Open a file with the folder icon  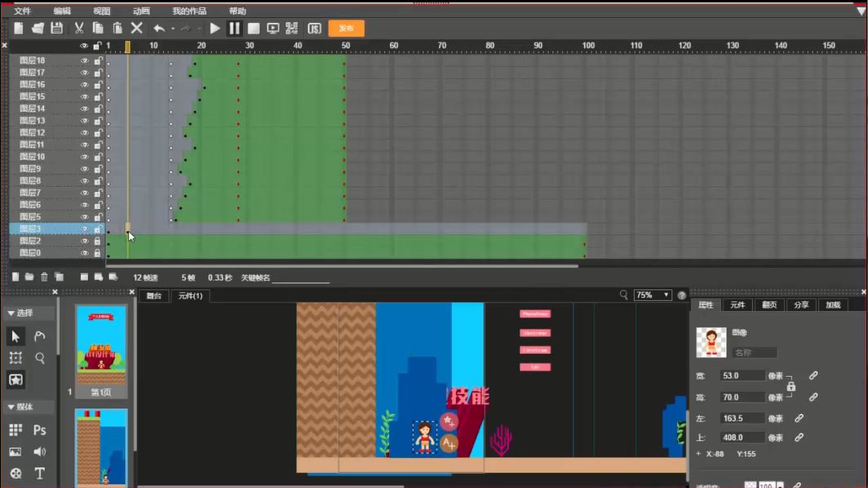click(x=38, y=29)
